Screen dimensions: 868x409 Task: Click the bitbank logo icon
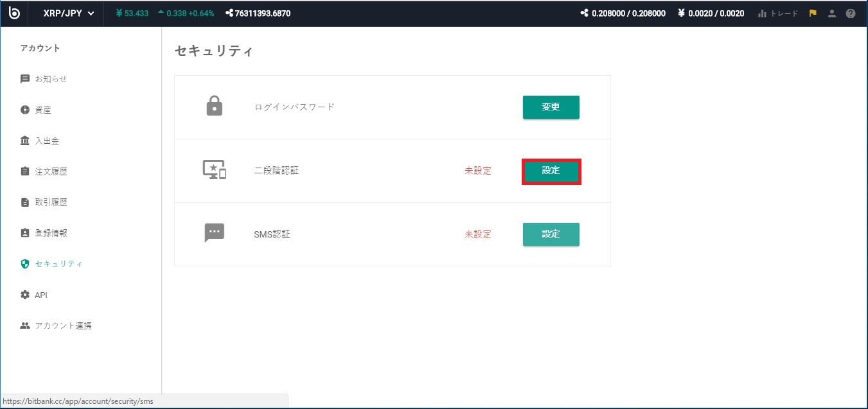[x=13, y=13]
